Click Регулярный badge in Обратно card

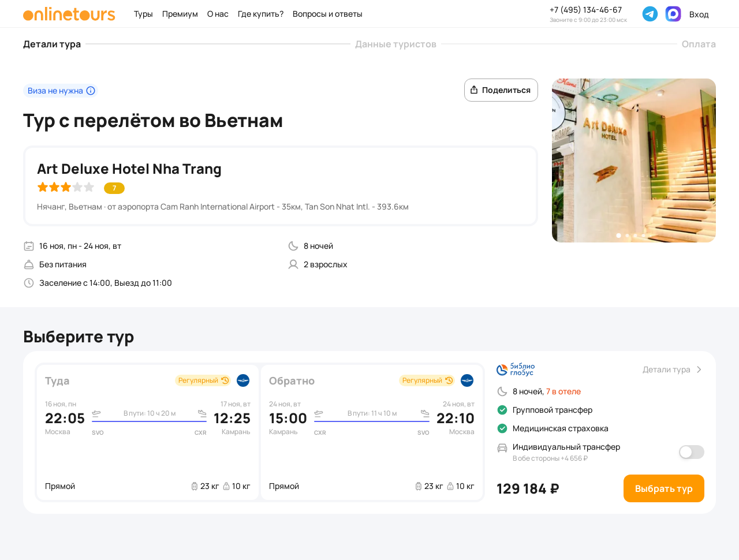[427, 380]
